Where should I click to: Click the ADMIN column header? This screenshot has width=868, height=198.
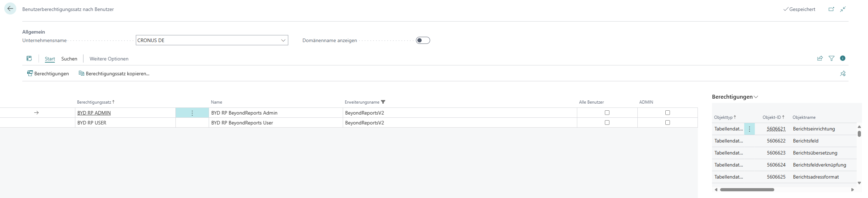[x=646, y=102]
